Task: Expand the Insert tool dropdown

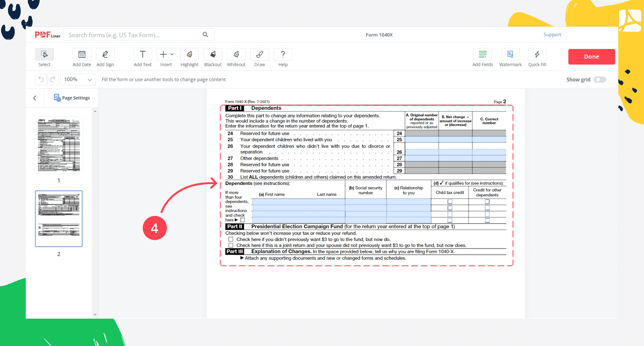Action: 172,54
